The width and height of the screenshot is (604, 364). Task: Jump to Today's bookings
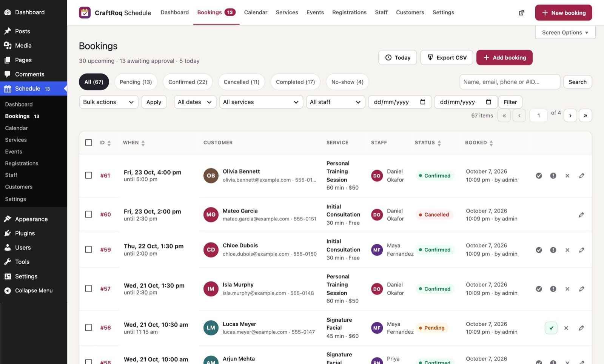pos(398,57)
